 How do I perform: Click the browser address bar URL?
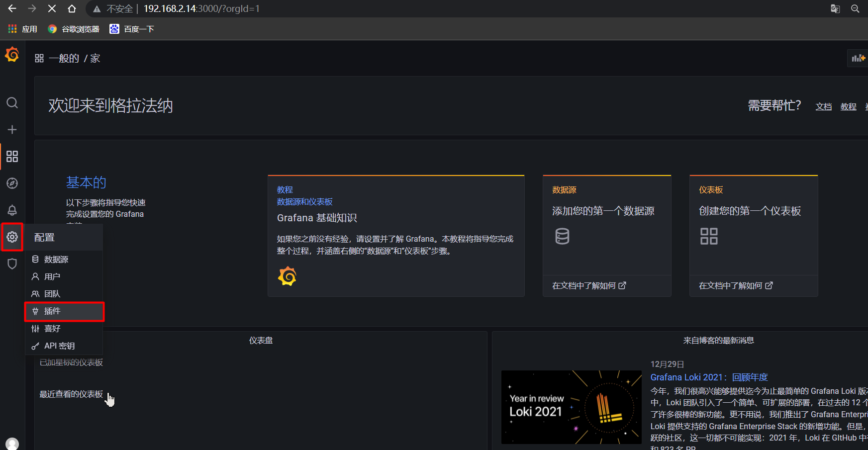pos(201,8)
